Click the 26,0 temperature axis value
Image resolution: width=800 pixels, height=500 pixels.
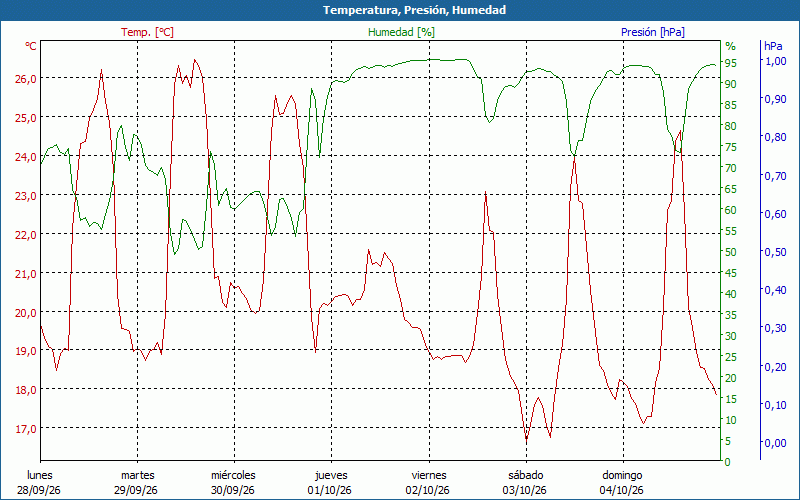pos(24,79)
